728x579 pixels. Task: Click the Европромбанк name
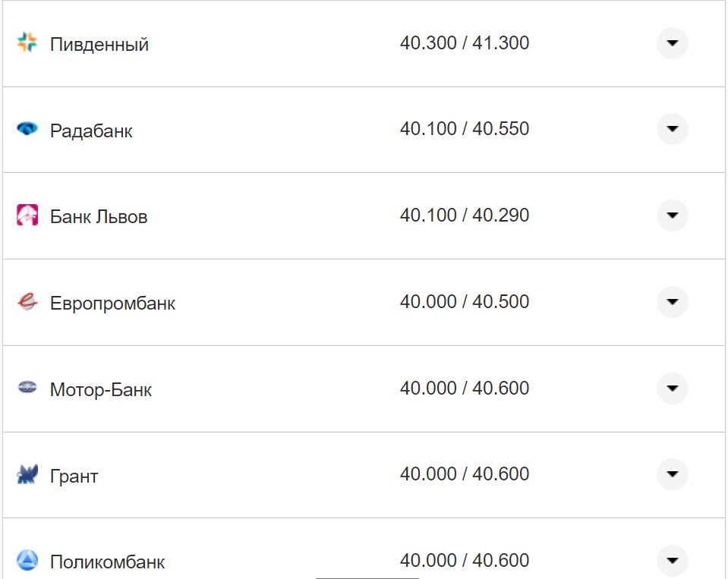pyautogui.click(x=112, y=304)
